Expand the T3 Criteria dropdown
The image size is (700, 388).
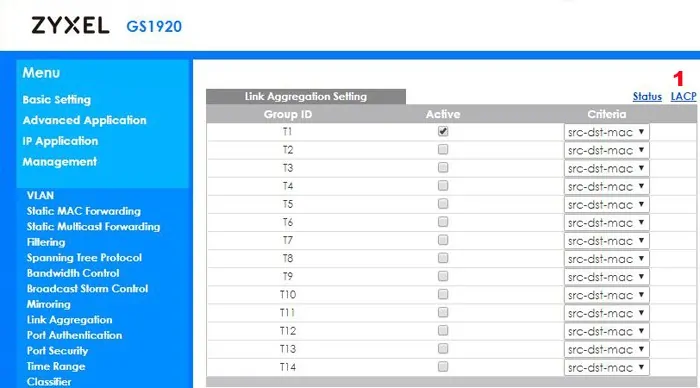606,168
